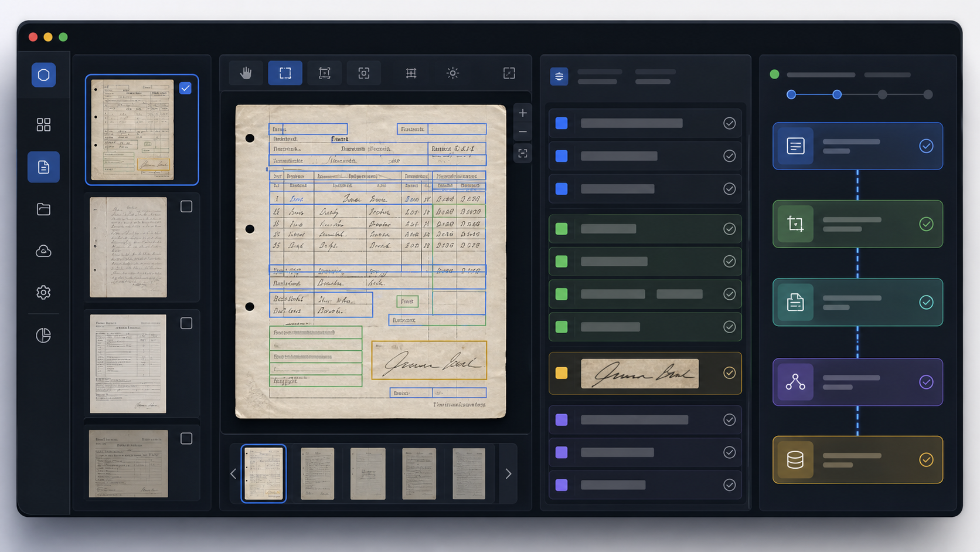Toggle the check circle on the yellow database card
The width and height of the screenshot is (980, 552).
pyautogui.click(x=926, y=460)
